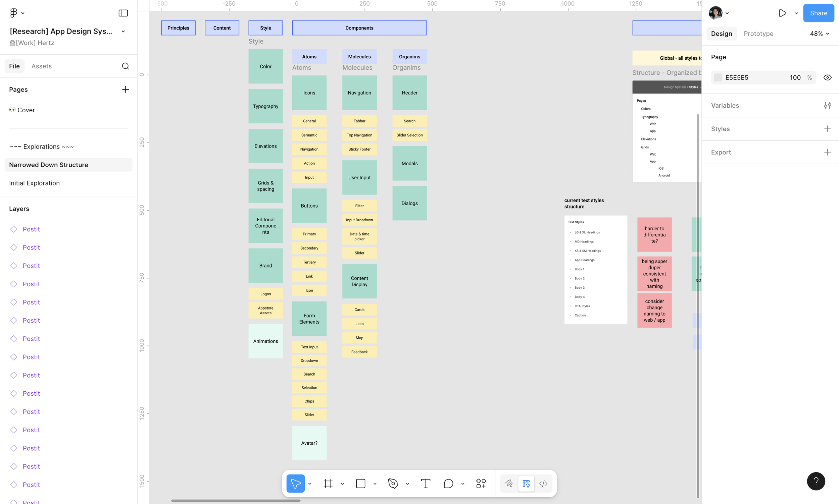Click the Present play icon

[x=782, y=13]
